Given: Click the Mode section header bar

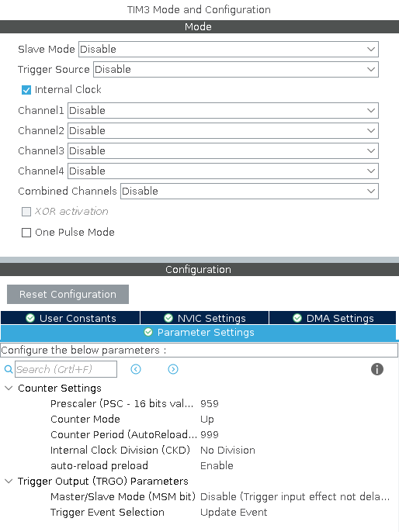Looking at the screenshot, I should 199,27.
